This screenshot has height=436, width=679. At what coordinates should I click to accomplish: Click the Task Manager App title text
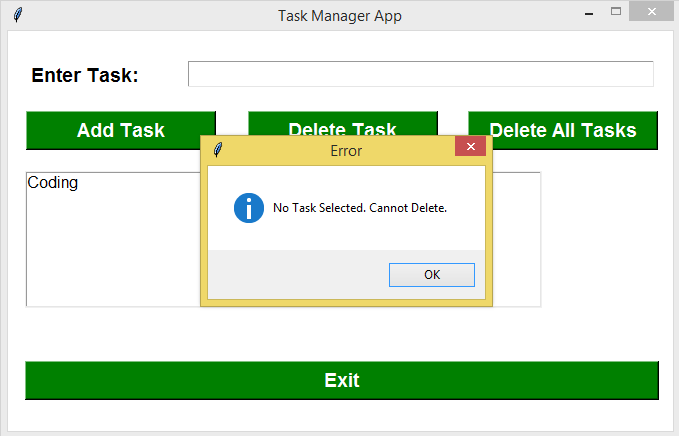click(340, 16)
